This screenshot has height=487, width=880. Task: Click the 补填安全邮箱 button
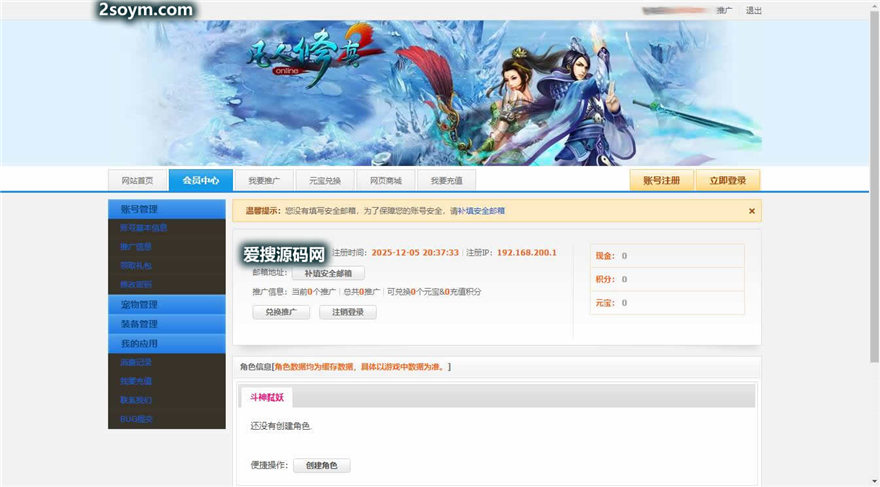(328, 273)
